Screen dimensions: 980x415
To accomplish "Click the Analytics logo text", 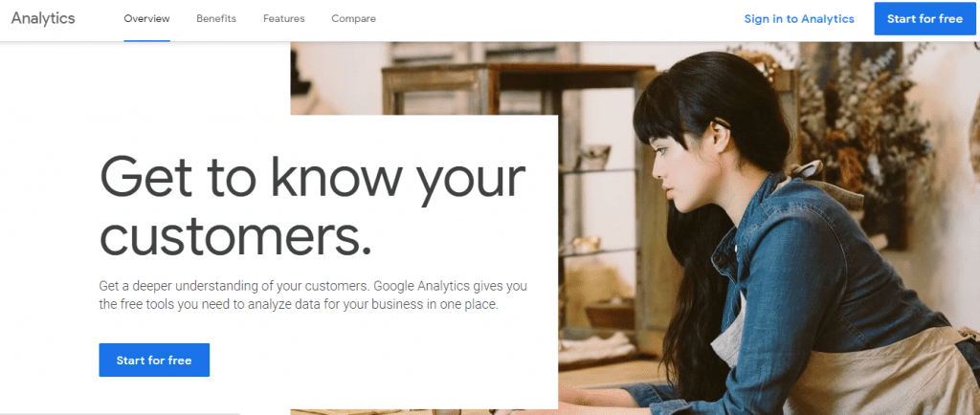I will point(43,19).
